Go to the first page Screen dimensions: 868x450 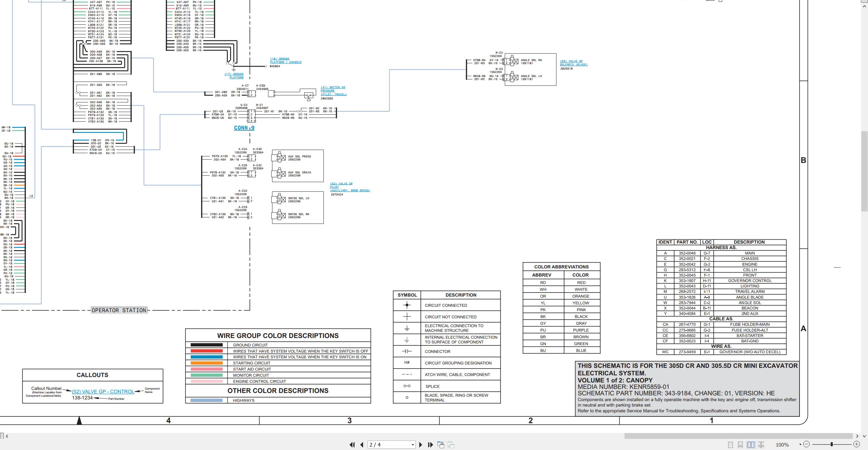[352, 445]
